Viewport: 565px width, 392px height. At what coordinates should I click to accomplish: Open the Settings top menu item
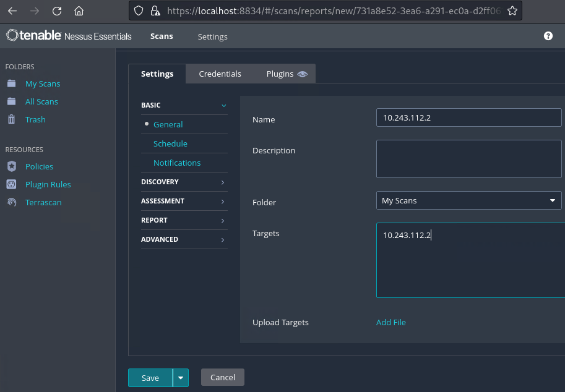pyautogui.click(x=212, y=36)
